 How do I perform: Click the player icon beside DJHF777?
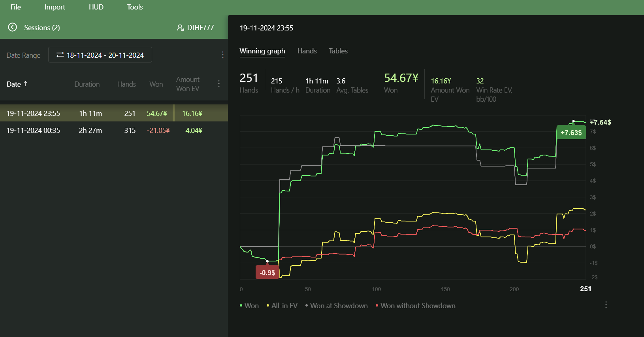(x=180, y=28)
